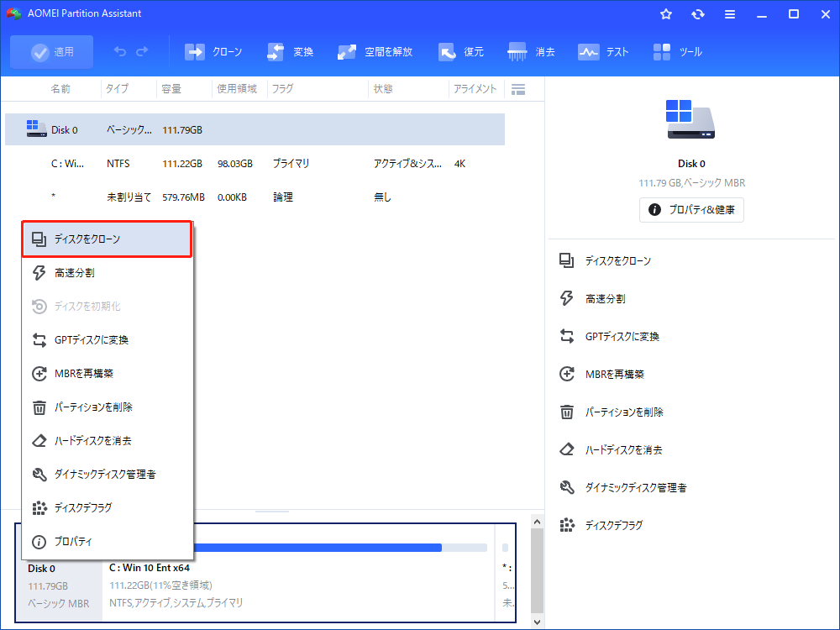840x630 pixels.
Task: Click the 状態 column header
Action: click(383, 89)
